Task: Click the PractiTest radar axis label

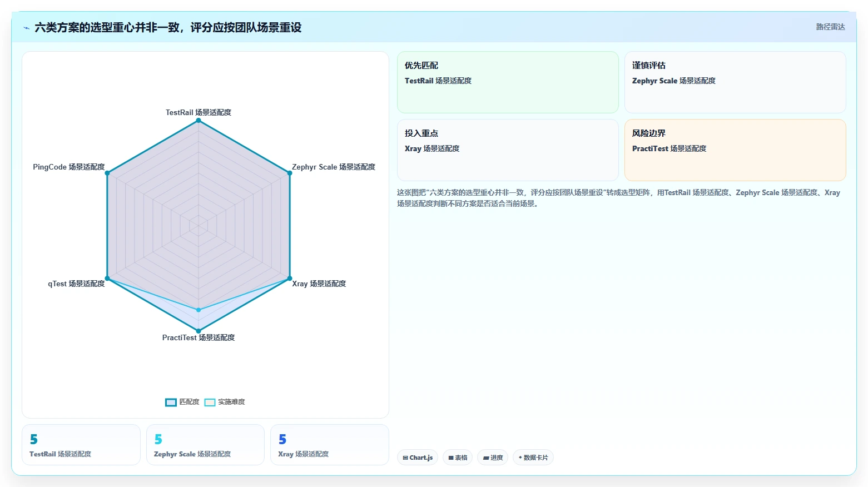Action: pyautogui.click(x=199, y=337)
